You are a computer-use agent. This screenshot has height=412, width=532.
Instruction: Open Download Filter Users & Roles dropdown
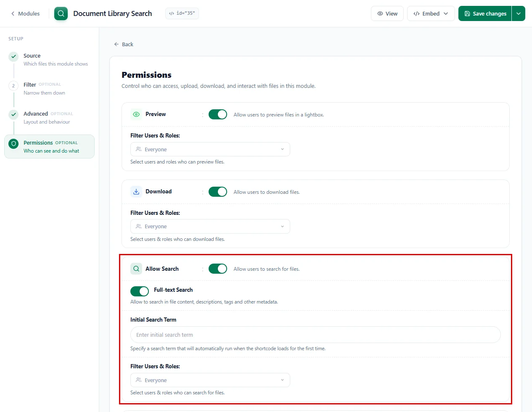pos(210,226)
